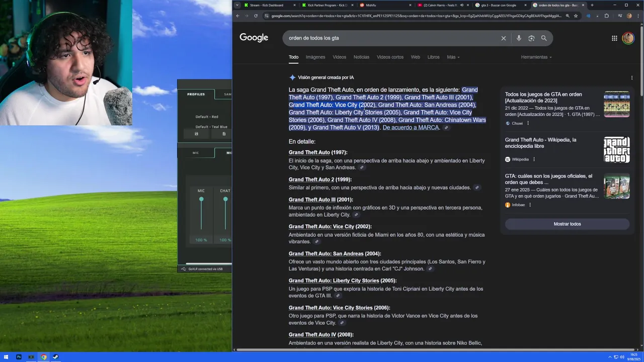
Task: Open 'Grand Theft Auto - Wikipedia' source link
Action: pos(541,143)
